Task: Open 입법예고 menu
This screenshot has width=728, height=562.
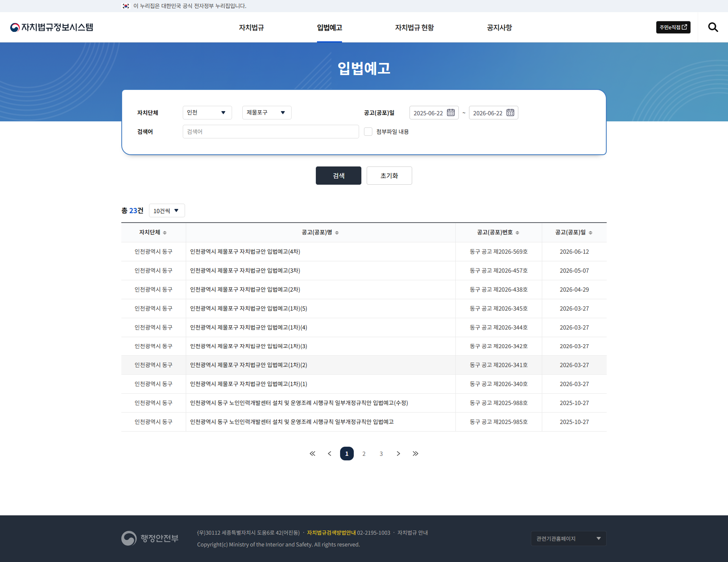Action: point(329,27)
